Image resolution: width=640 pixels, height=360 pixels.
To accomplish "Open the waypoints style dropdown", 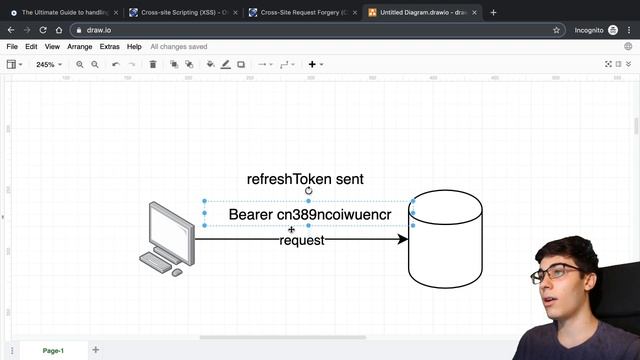I will pos(287,64).
